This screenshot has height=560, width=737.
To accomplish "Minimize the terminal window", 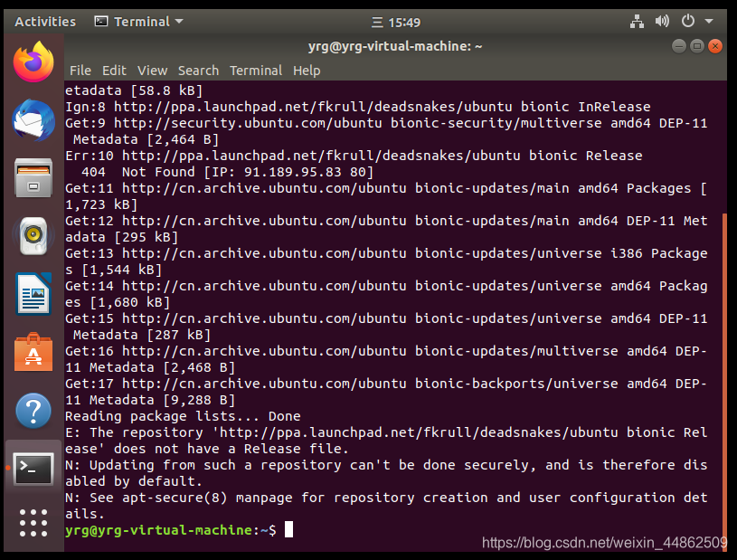I will tap(679, 46).
